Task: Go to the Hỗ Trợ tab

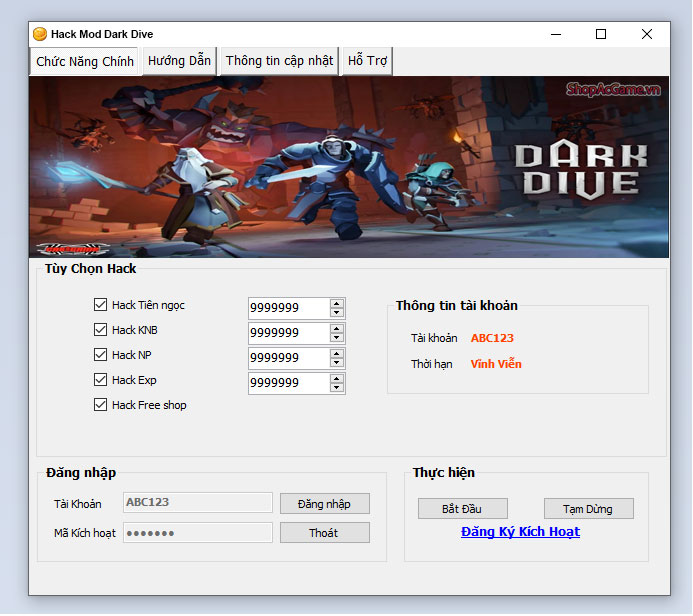Action: (x=367, y=61)
